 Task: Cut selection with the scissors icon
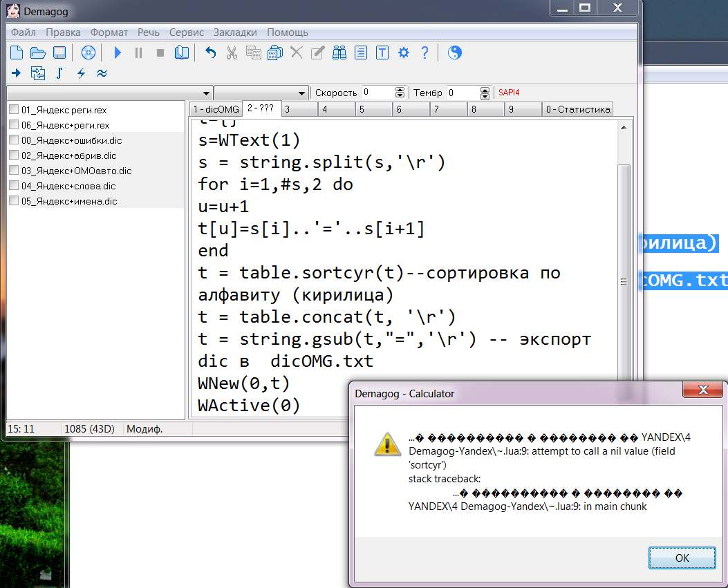click(232, 53)
